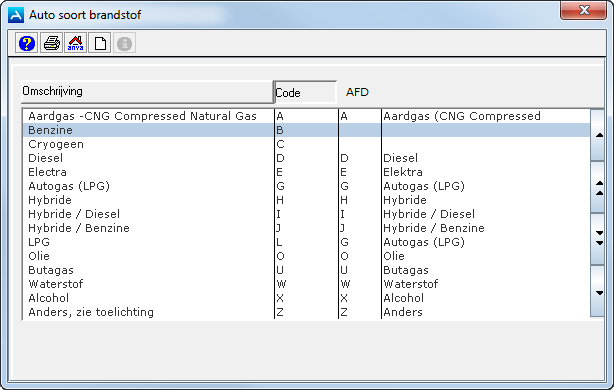614x390 pixels.
Task: Click Code column value W for Waterstof
Action: point(281,284)
